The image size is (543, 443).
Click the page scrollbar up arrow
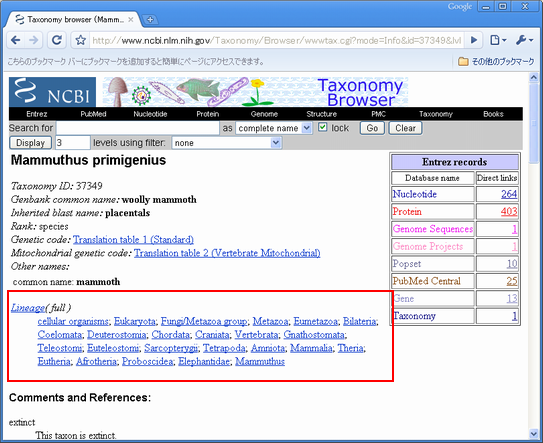(x=534, y=78)
